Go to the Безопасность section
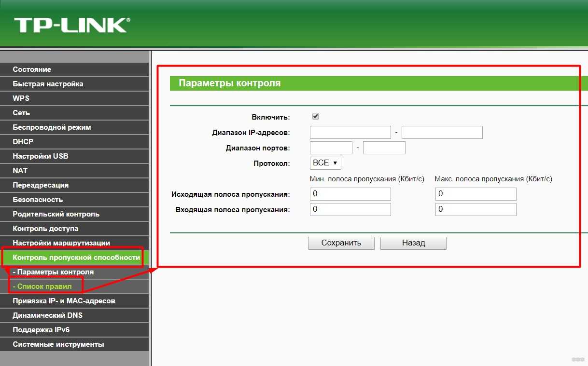 74,200
